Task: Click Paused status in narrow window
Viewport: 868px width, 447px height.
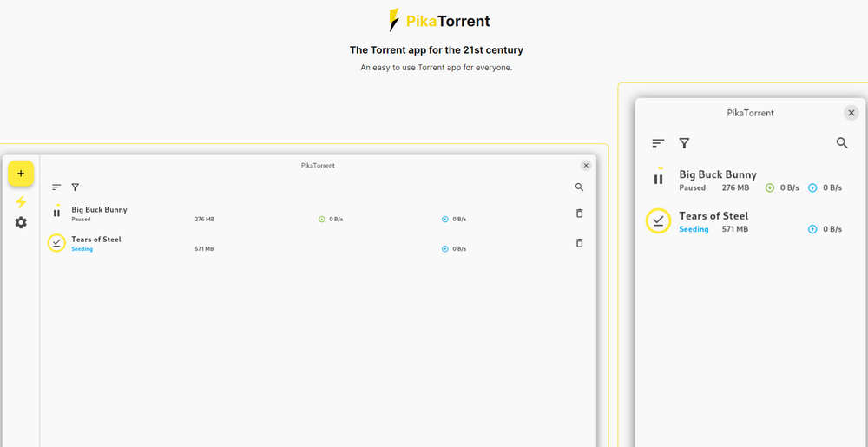Action: tap(693, 188)
